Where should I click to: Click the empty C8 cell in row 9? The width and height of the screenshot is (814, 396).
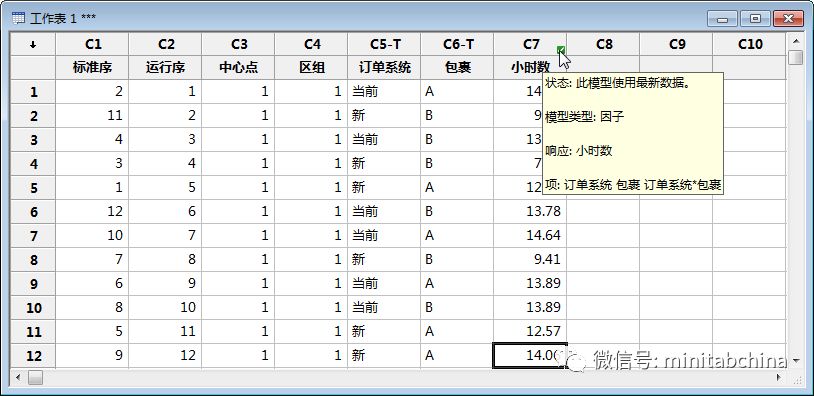tap(604, 283)
